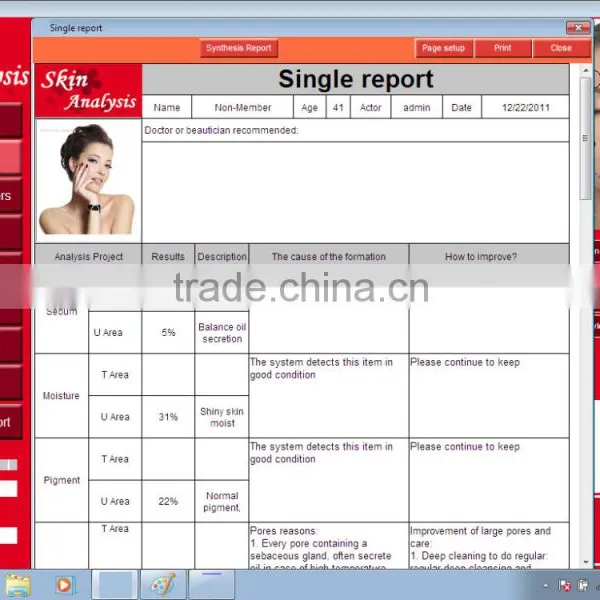The width and height of the screenshot is (600, 600).
Task: Switch to the Paint taskbar app
Action: click(163, 584)
